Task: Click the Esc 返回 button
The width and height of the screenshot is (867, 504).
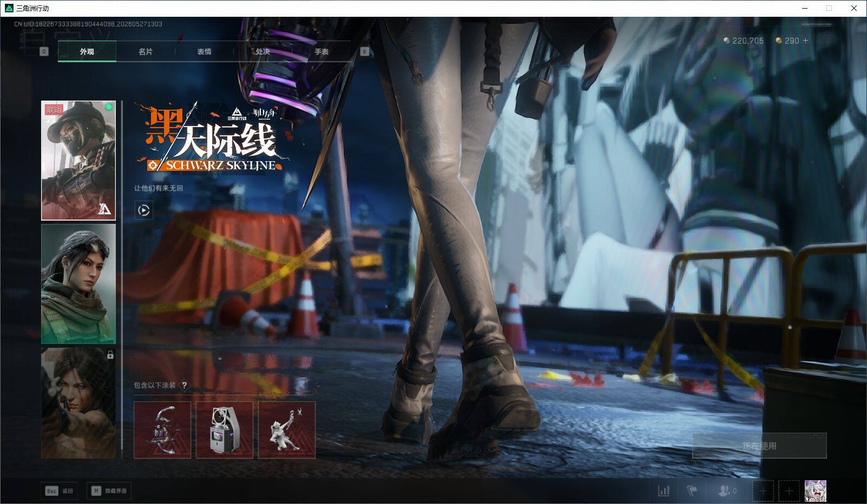Action: click(59, 490)
